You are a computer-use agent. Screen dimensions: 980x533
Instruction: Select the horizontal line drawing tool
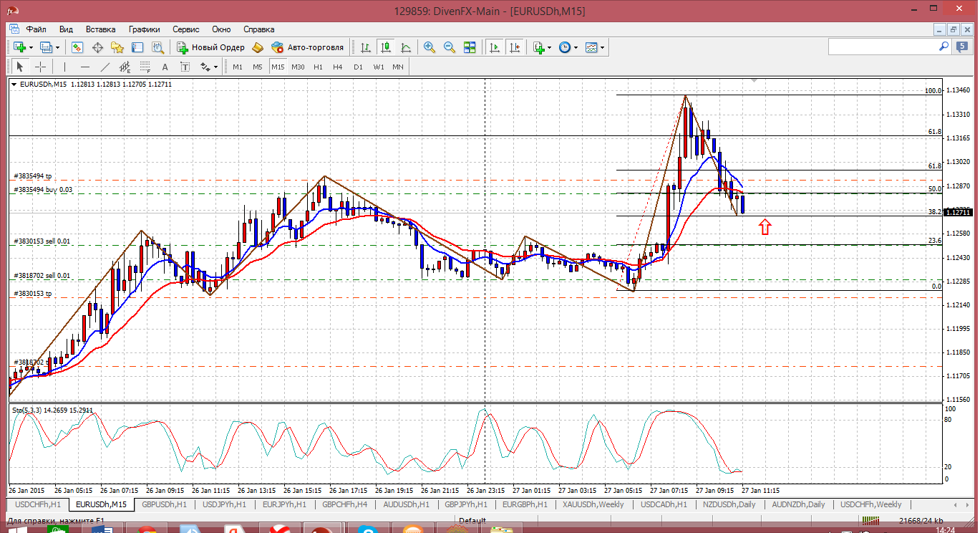[x=85, y=67]
